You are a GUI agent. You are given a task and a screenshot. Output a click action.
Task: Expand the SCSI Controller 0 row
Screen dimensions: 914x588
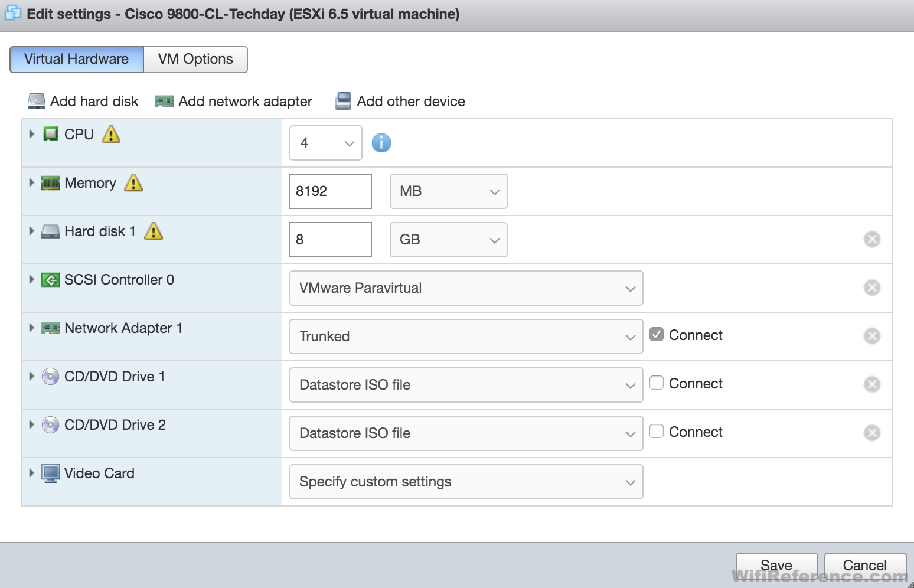(x=32, y=279)
